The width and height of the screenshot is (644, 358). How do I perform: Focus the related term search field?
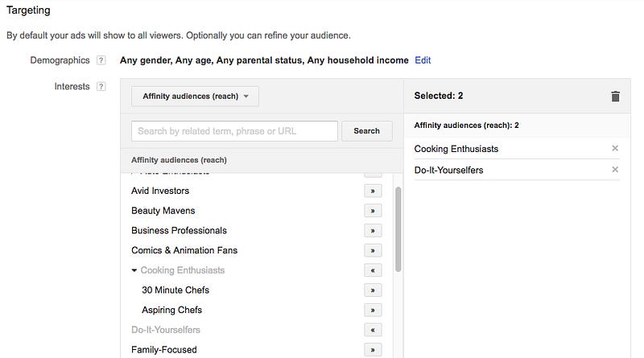click(x=234, y=131)
